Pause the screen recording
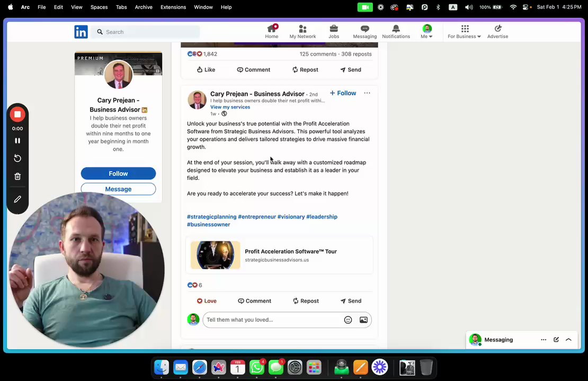588x381 pixels. (17, 141)
